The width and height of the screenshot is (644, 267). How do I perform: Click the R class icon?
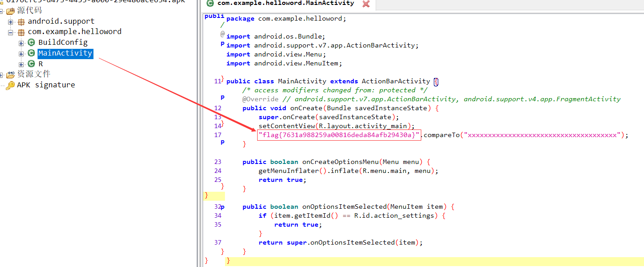31,64
